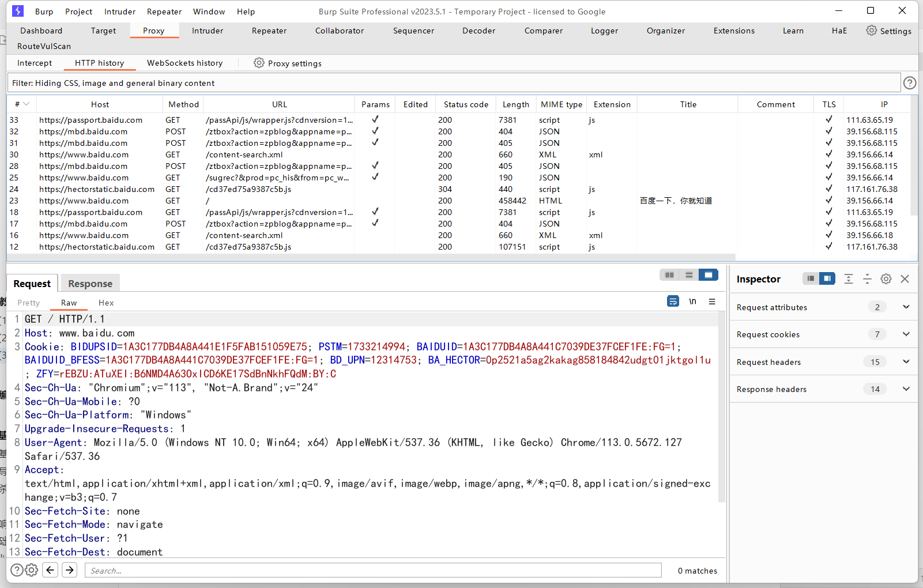923x588 pixels.
Task: Switch to the RouteVulScan tab
Action: (44, 46)
